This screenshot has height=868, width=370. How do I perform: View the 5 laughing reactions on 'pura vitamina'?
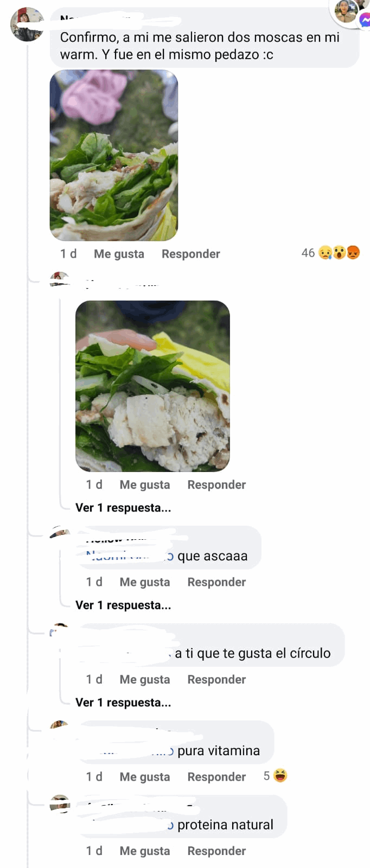click(276, 776)
